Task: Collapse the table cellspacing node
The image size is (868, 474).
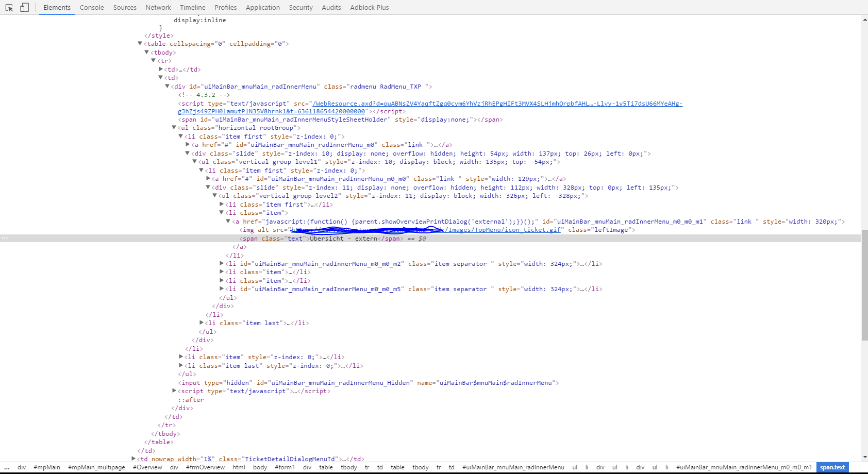Action: [140, 44]
